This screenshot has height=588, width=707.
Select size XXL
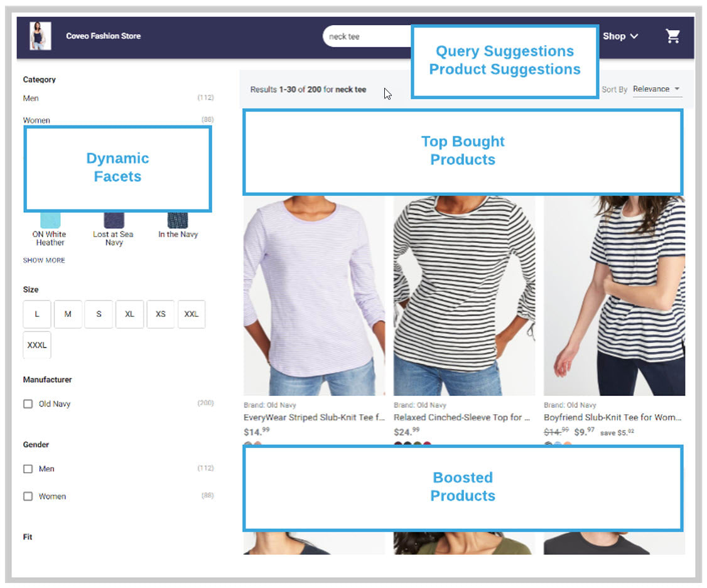click(x=192, y=314)
